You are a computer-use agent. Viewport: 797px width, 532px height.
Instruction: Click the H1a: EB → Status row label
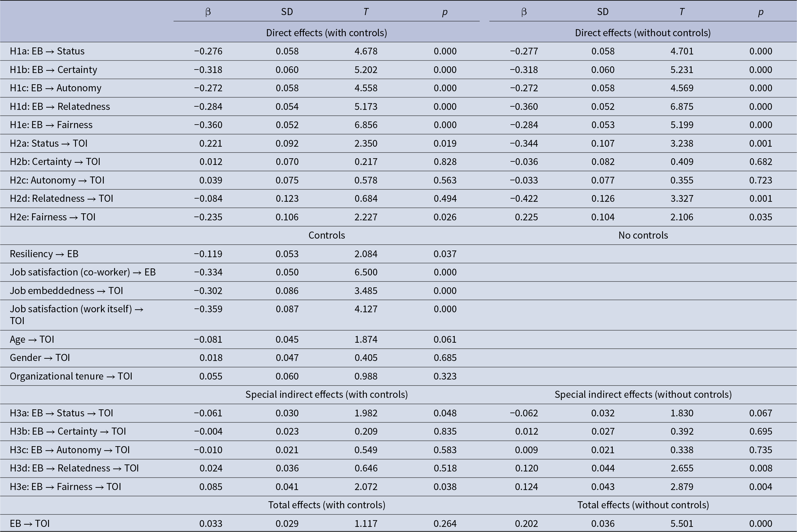47,51
